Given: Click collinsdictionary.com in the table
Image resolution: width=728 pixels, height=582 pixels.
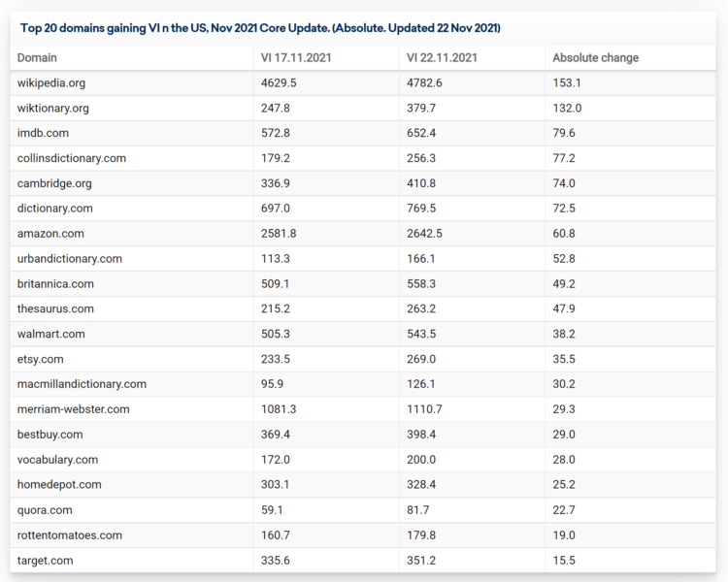Looking at the screenshot, I should pos(72,158).
